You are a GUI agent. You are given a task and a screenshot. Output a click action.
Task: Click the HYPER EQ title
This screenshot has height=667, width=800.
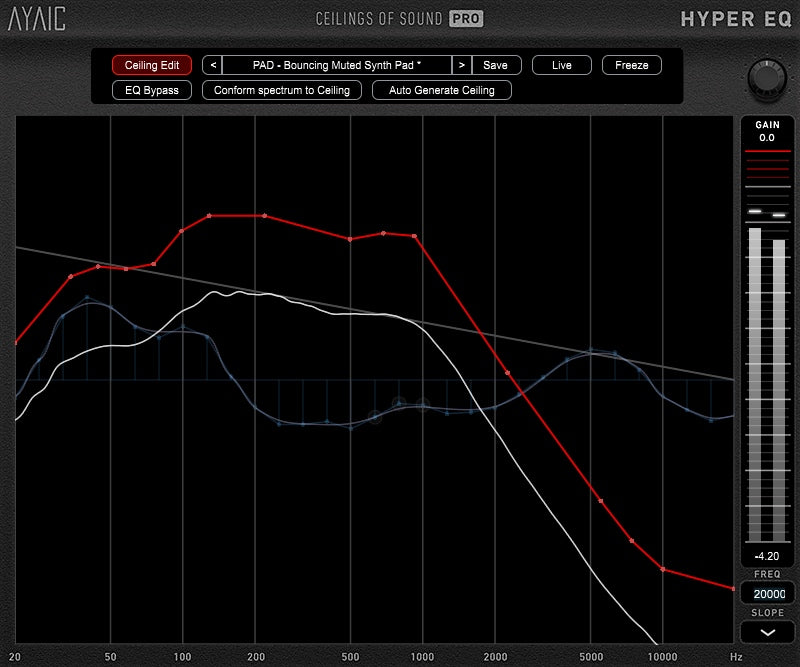tap(736, 19)
